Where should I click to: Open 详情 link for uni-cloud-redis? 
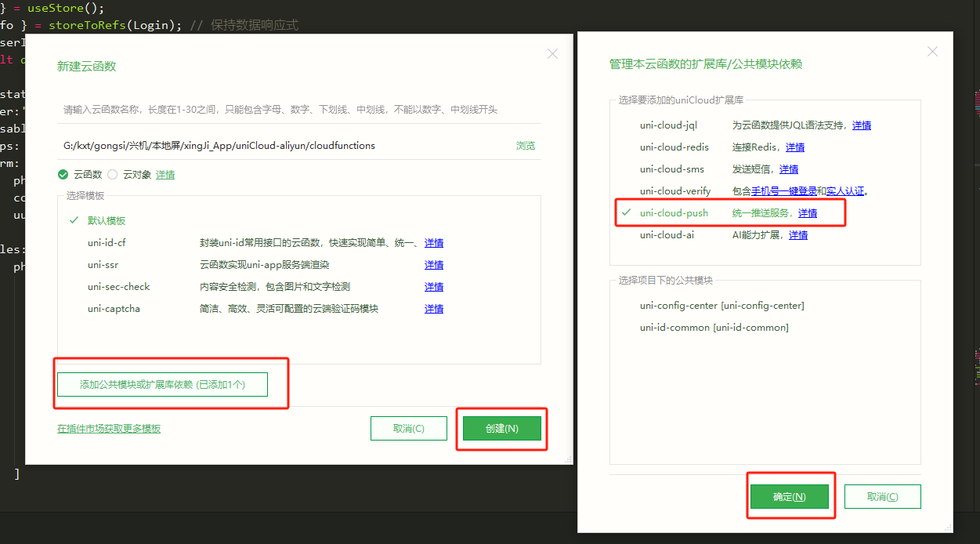[795, 147]
